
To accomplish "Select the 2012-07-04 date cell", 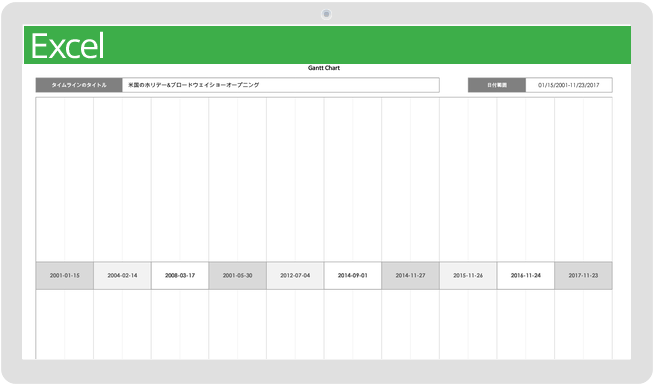I will pos(295,276).
